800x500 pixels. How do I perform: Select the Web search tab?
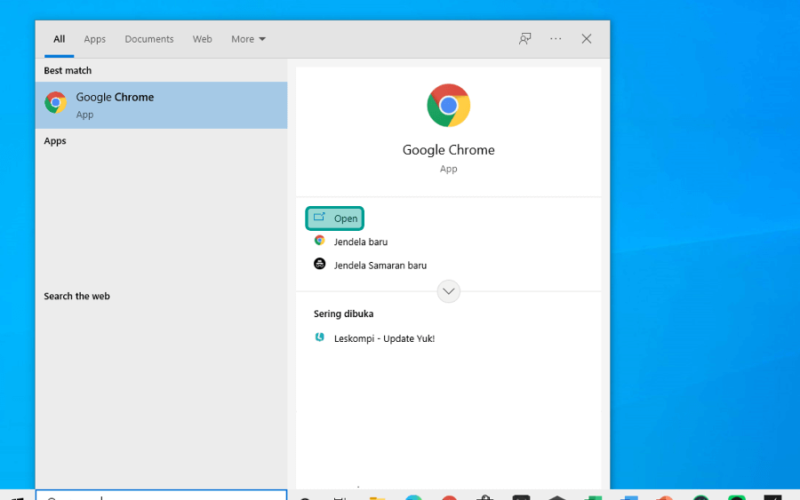tap(202, 39)
